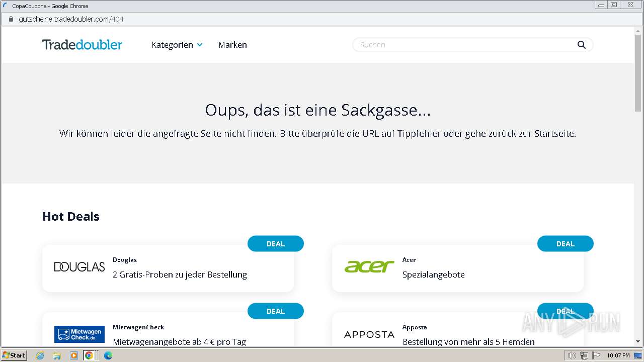Open Windows Media Player from taskbar
644x362 pixels.
(x=73, y=355)
